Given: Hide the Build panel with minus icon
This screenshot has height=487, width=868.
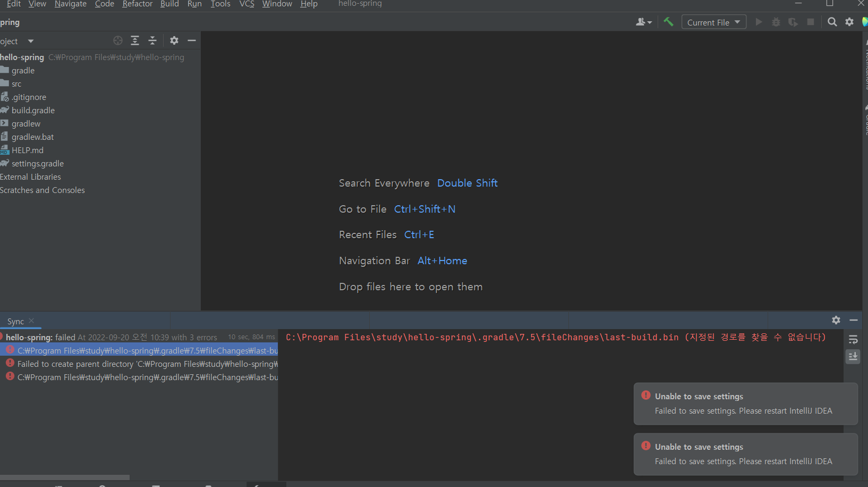Looking at the screenshot, I should (854, 320).
